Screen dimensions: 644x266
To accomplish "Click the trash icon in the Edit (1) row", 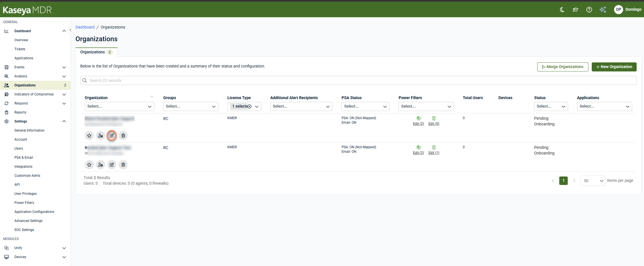I will [x=123, y=165].
